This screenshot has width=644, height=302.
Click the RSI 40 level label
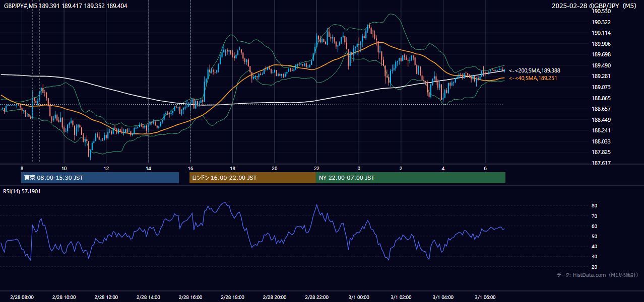pyautogui.click(x=595, y=246)
